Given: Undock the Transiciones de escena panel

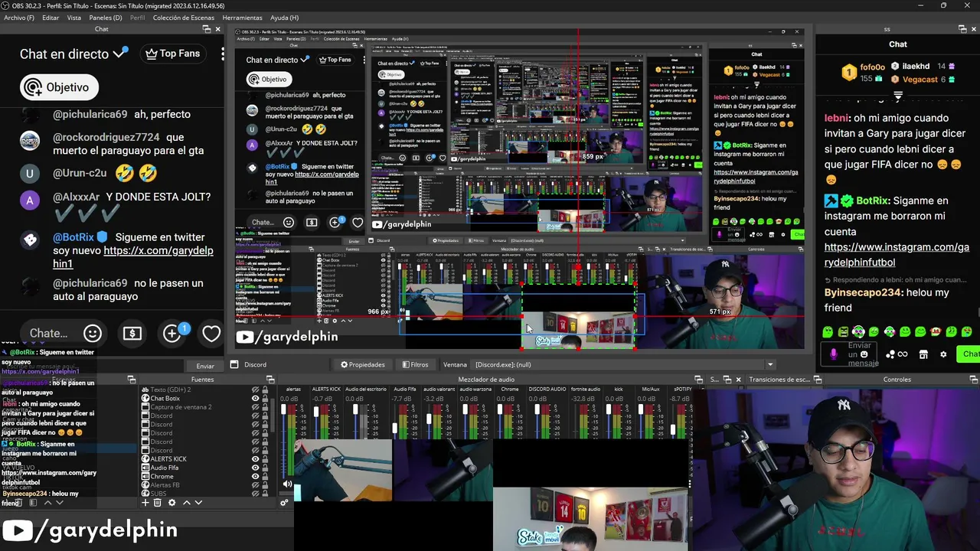Looking at the screenshot, I should [818, 380].
